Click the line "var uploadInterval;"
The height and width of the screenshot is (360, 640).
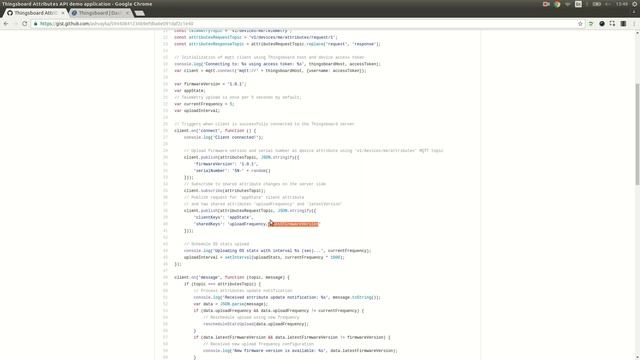197,111
